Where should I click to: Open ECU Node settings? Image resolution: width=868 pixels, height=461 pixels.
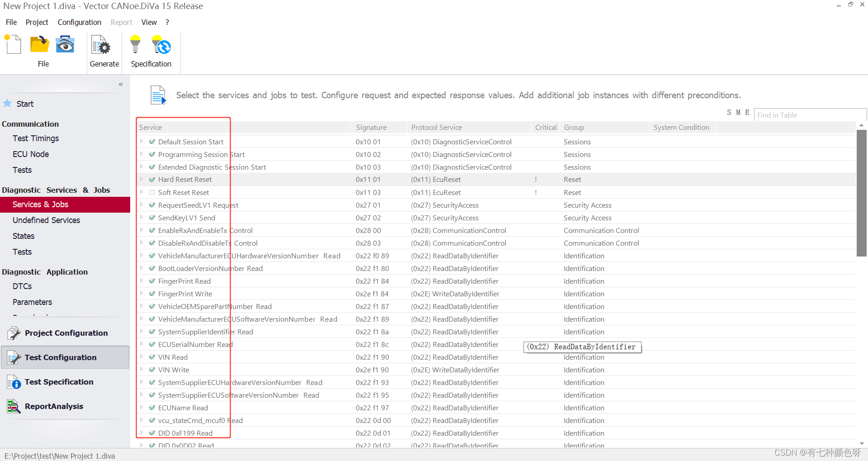click(31, 154)
